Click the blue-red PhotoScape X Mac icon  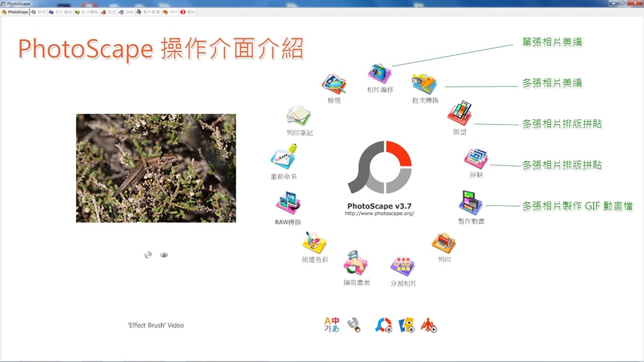(x=384, y=325)
